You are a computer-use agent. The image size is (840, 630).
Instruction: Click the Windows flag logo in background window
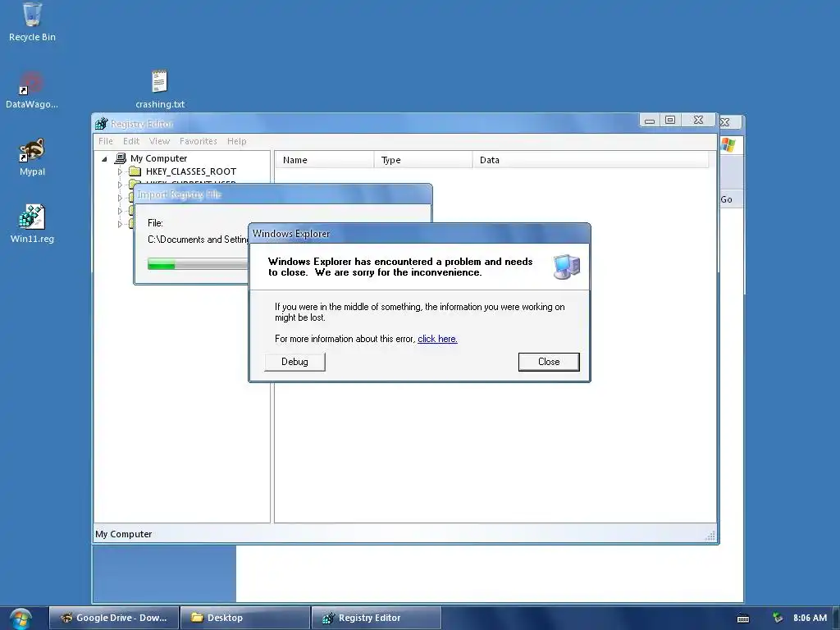728,144
